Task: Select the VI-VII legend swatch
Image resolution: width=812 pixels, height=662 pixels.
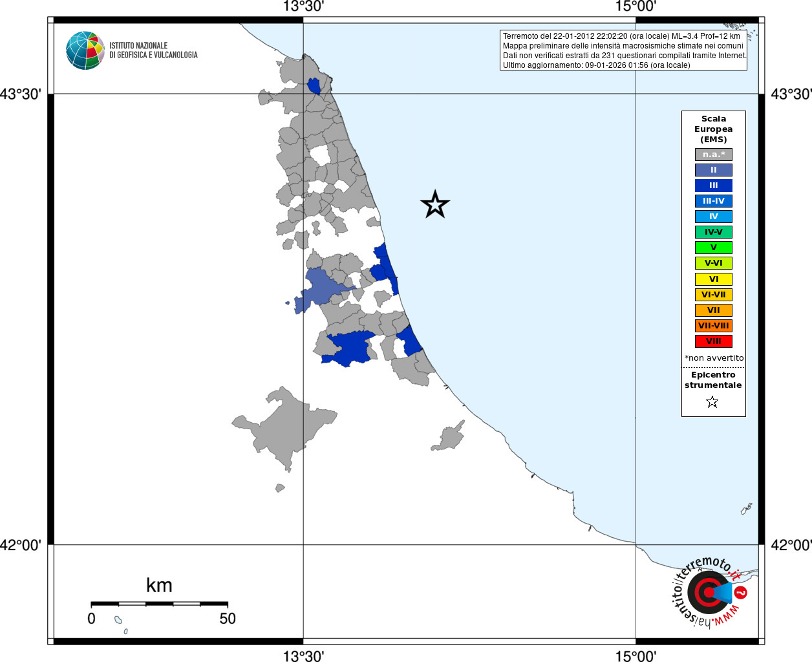Action: [714, 295]
